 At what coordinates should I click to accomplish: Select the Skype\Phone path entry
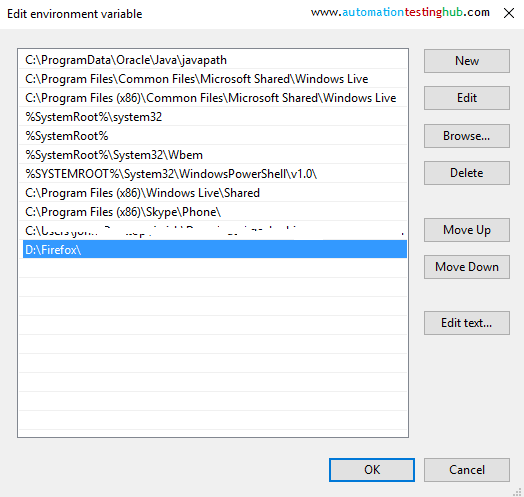pos(213,212)
